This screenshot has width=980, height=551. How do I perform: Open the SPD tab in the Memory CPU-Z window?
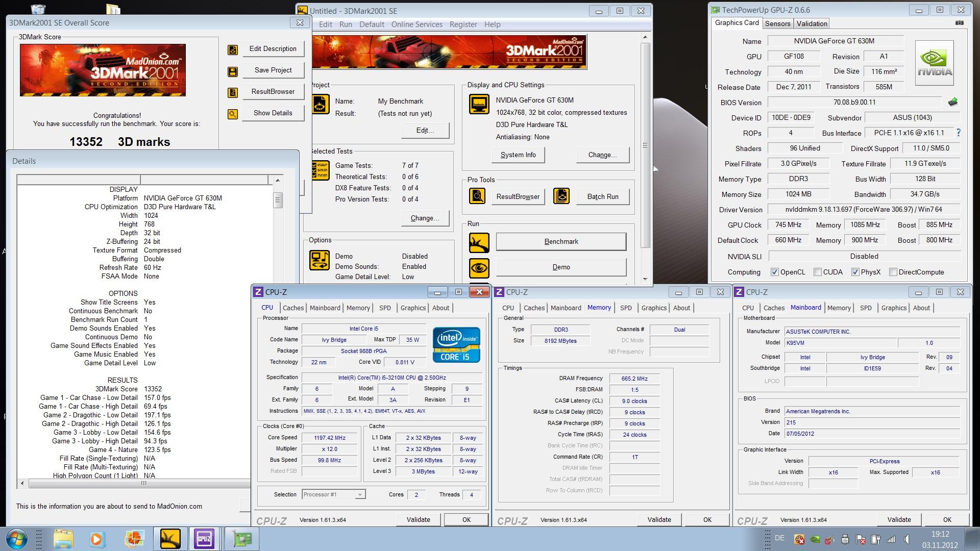pos(626,308)
